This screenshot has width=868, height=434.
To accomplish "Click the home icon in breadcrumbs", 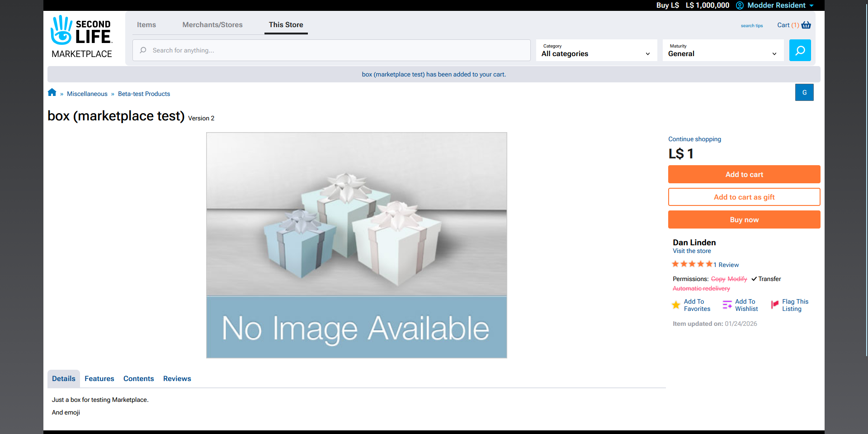I will point(52,93).
